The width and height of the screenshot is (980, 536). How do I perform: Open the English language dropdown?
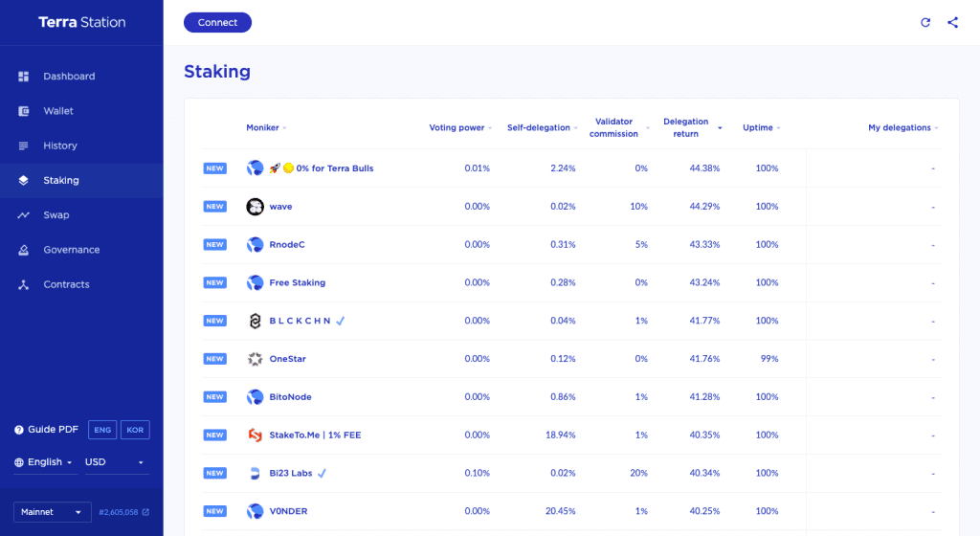tap(46, 462)
